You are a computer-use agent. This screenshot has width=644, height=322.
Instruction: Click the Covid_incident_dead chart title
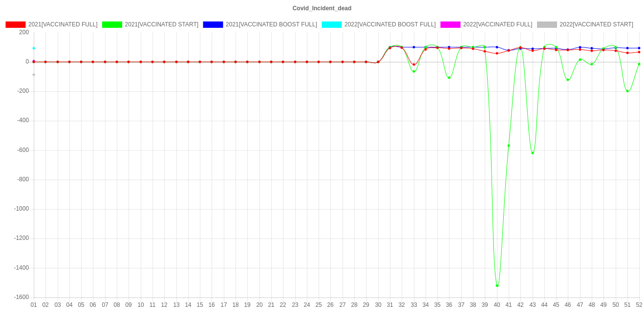tap(322, 8)
